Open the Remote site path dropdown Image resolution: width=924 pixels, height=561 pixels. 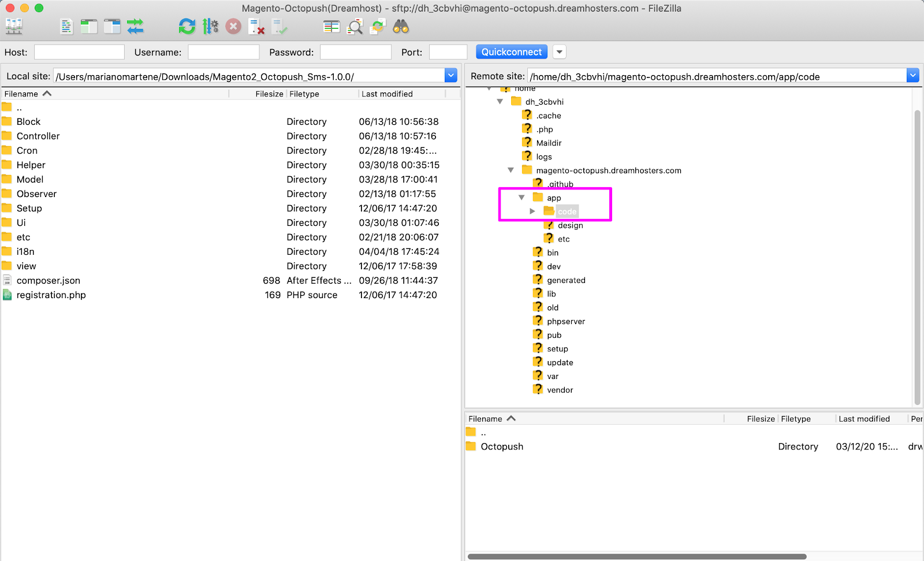pos(913,76)
